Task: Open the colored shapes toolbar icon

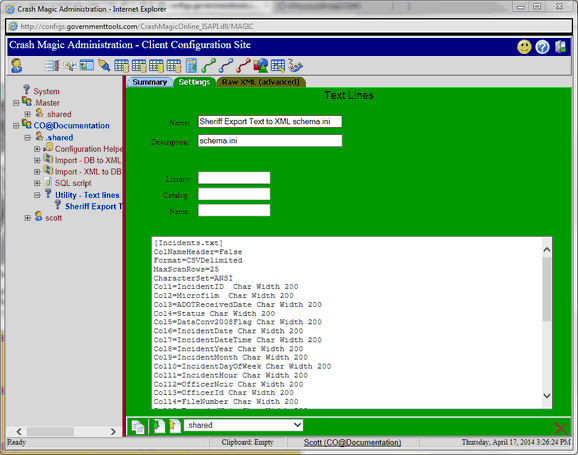Action: [x=261, y=66]
